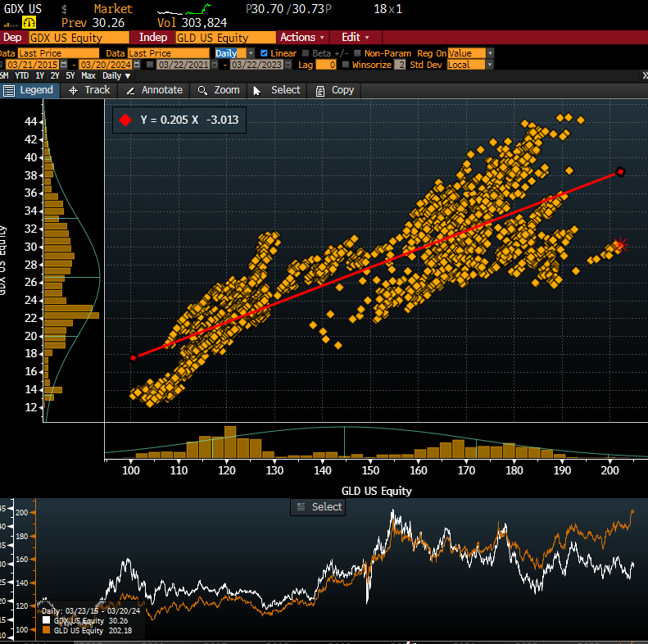
Task: Click the red diamond regression legend marker
Action: click(x=125, y=120)
